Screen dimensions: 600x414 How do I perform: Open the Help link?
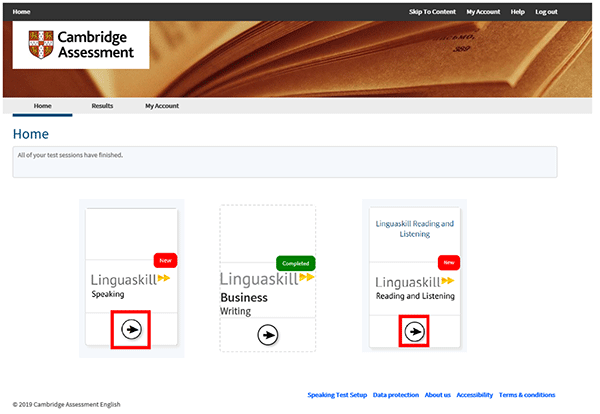click(518, 11)
